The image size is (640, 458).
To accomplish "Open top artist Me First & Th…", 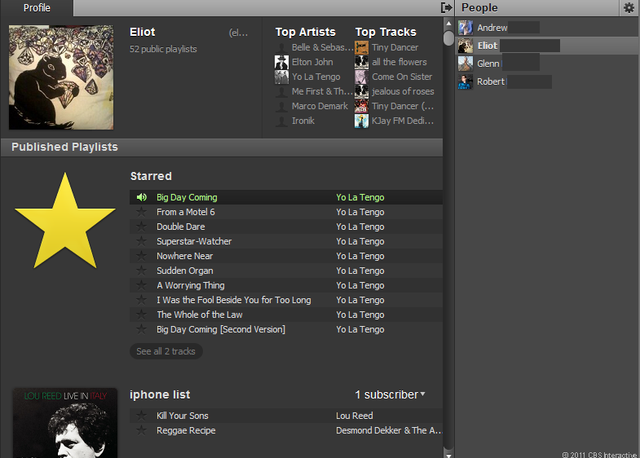I will pos(322,91).
